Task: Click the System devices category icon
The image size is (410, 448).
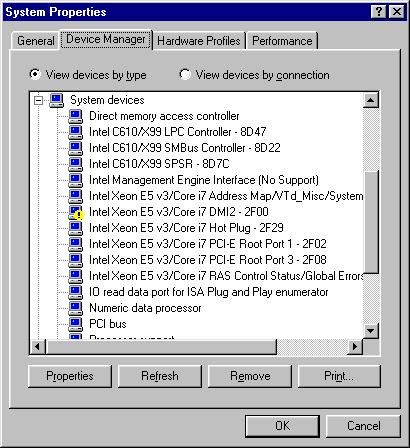Action: tap(56, 100)
